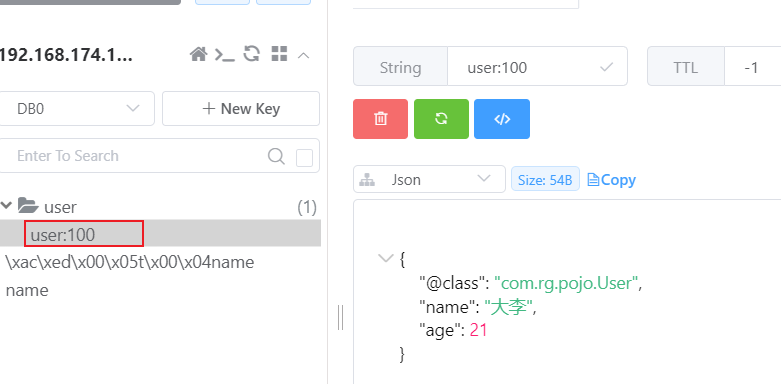This screenshot has height=384, width=781.
Task: Click the New Key button
Action: 241,109
